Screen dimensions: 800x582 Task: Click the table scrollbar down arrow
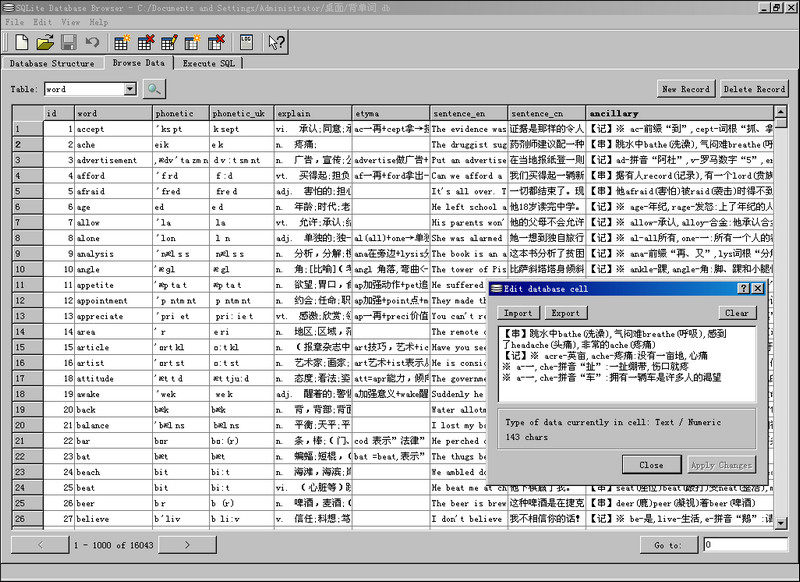coord(780,523)
